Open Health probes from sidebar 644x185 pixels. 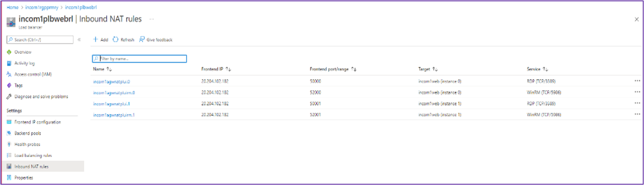tap(27, 144)
